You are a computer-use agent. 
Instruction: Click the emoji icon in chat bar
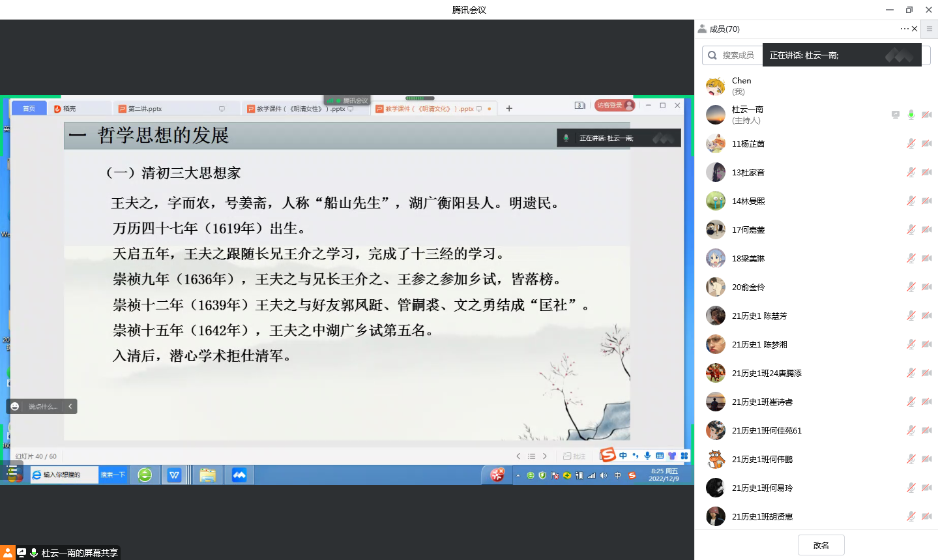tap(15, 406)
